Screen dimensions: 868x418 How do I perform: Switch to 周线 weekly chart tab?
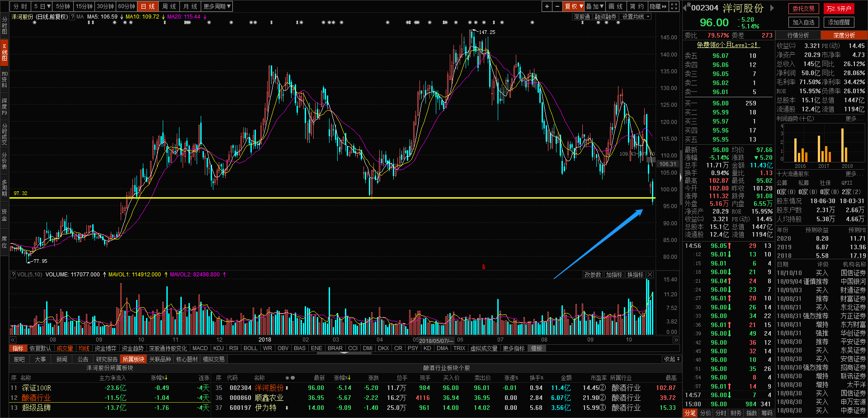click(168, 6)
